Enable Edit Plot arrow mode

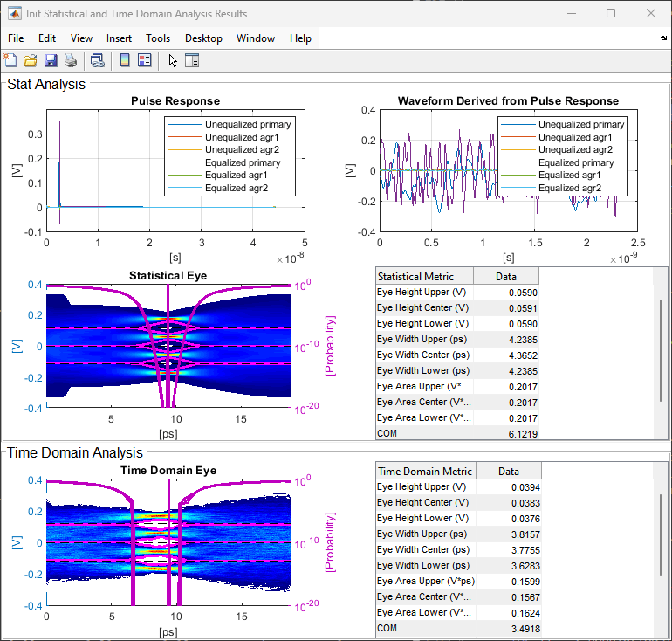pos(172,60)
